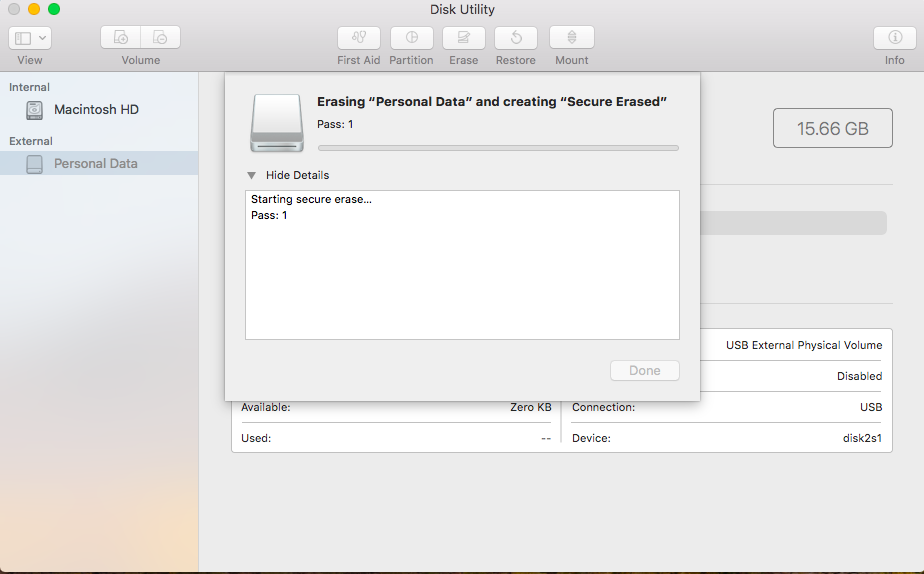Viewport: 924px width, 574px height.
Task: Click the drive icon in erase dialog
Action: click(x=277, y=123)
